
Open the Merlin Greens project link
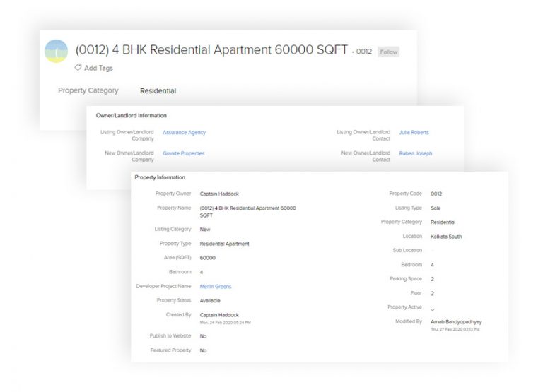pyautogui.click(x=215, y=286)
